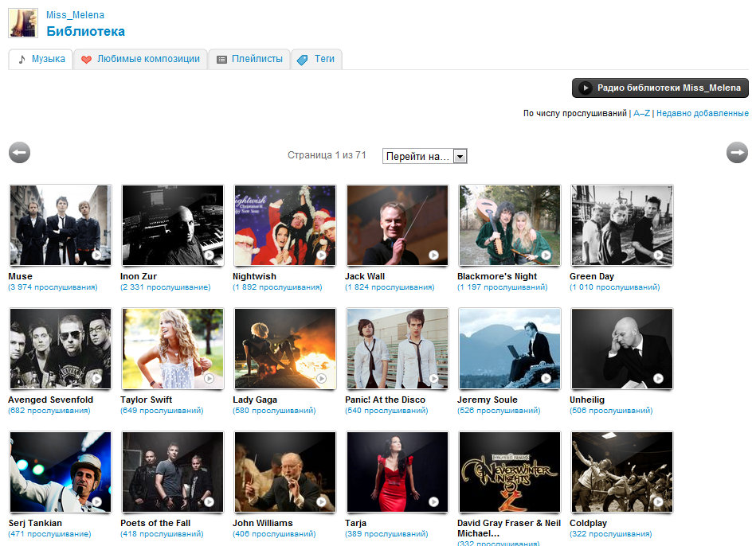Switch to the Любимые композиции tab
The width and height of the screenshot is (756, 546).
[140, 59]
